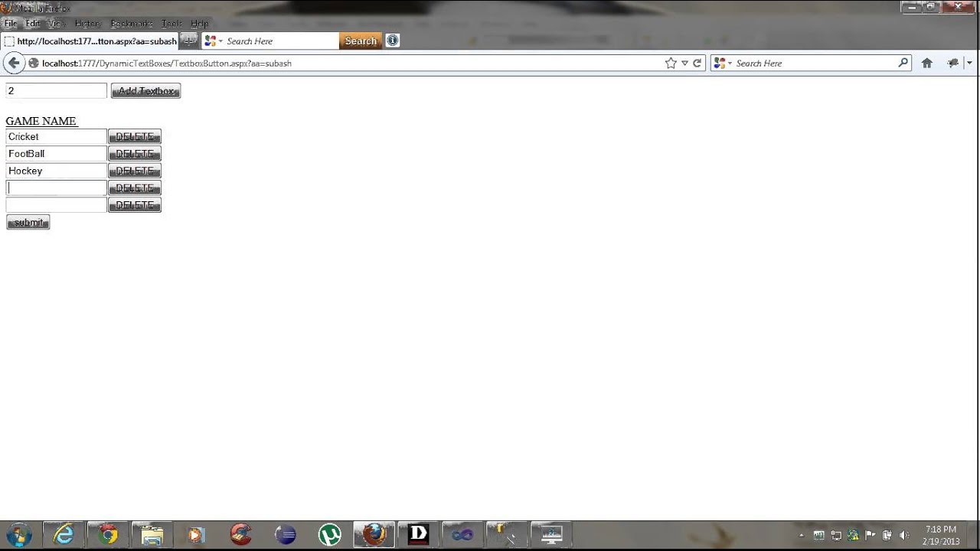Image resolution: width=980 pixels, height=551 pixels.
Task: Open a new tab with the plus button
Action: tap(189, 41)
